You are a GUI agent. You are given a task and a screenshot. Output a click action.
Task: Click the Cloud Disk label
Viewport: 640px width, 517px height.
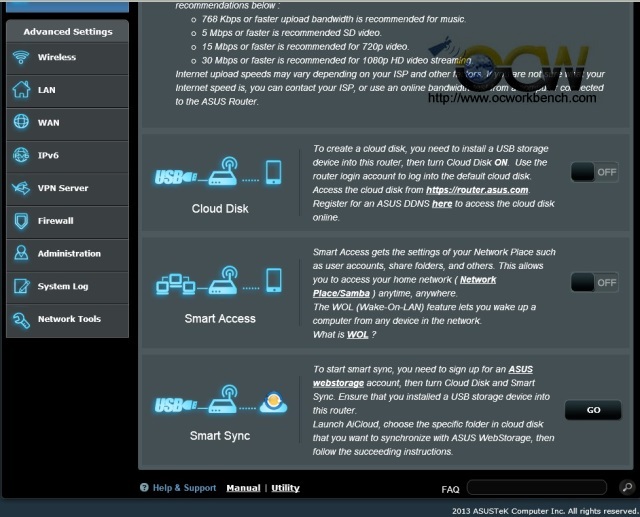pyautogui.click(x=220, y=209)
